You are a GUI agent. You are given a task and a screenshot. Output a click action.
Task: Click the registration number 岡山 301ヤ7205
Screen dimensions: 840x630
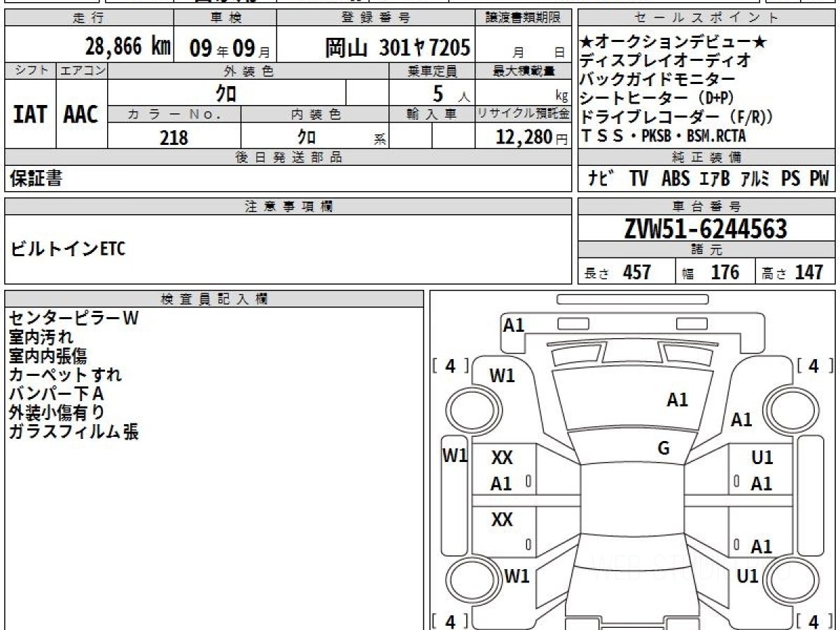pos(397,48)
